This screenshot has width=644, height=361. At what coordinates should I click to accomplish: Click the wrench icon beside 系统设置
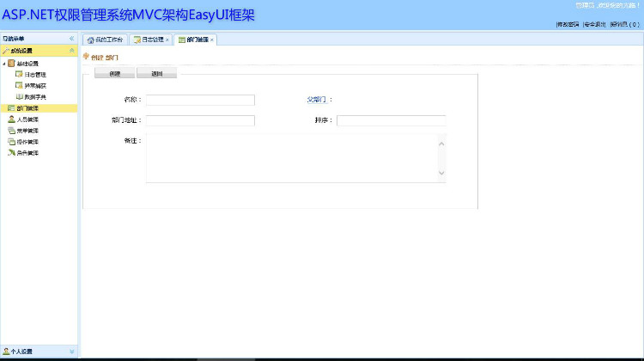point(6,51)
